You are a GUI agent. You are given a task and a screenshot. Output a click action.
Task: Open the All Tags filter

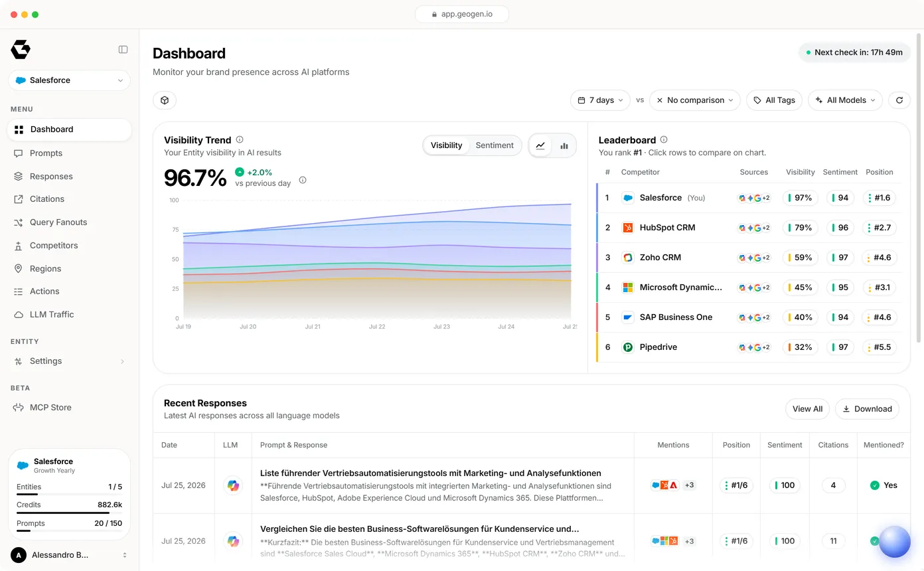click(774, 100)
